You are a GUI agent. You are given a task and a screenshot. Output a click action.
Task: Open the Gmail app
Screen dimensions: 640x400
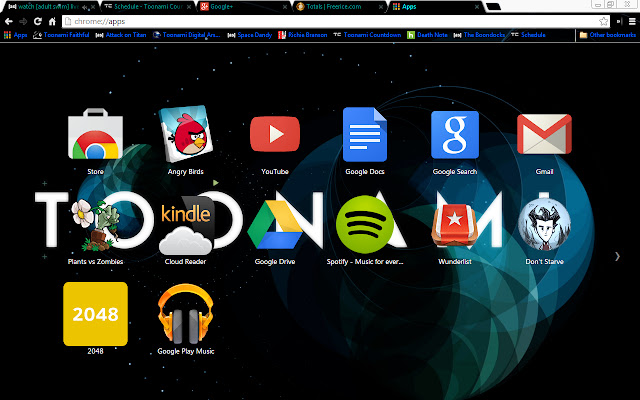point(544,134)
